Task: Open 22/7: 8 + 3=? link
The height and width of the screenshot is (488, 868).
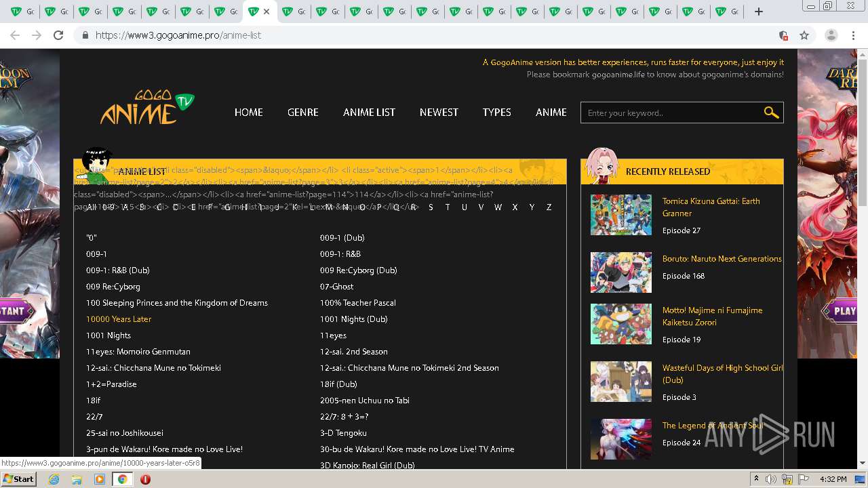Action: (x=344, y=417)
